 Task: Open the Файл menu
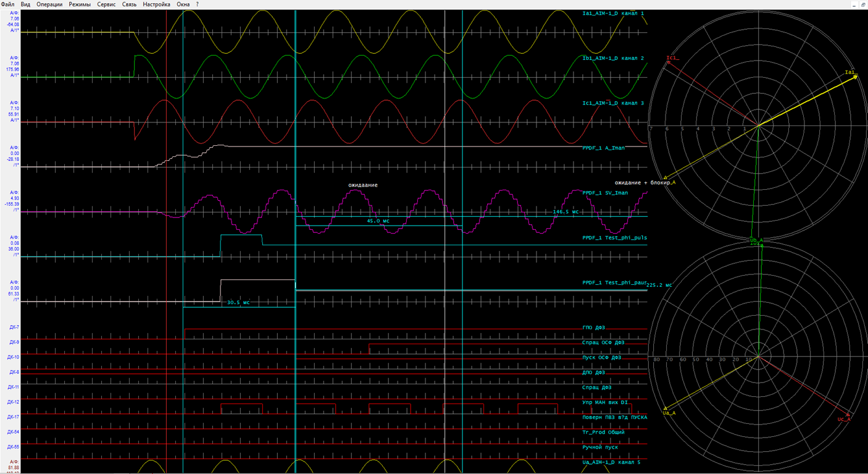point(8,4)
